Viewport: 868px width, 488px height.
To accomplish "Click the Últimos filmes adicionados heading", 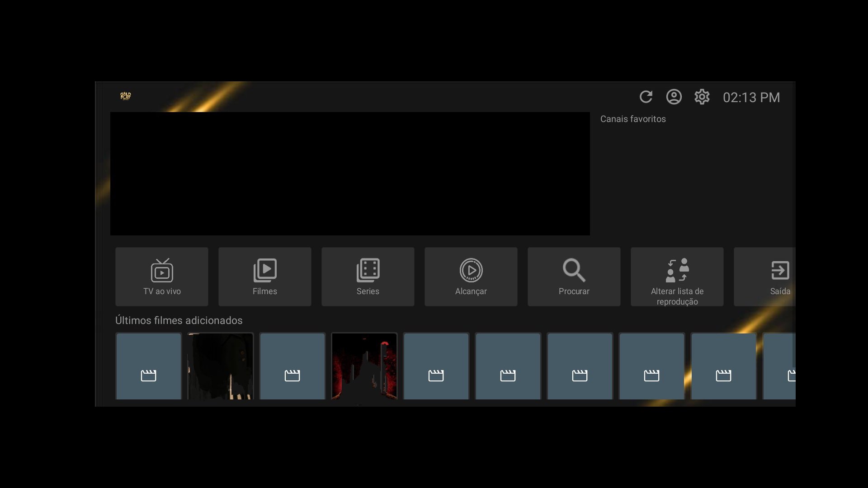I will (x=179, y=320).
